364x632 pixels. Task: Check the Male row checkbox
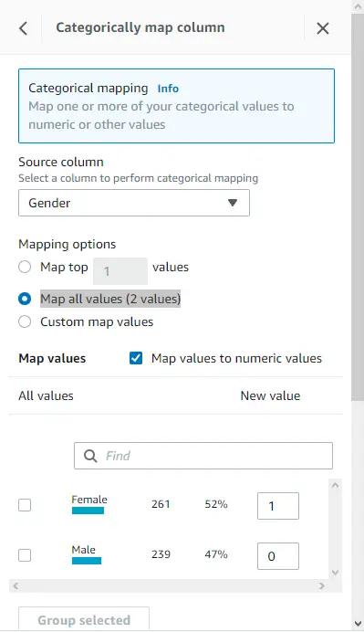coord(25,555)
